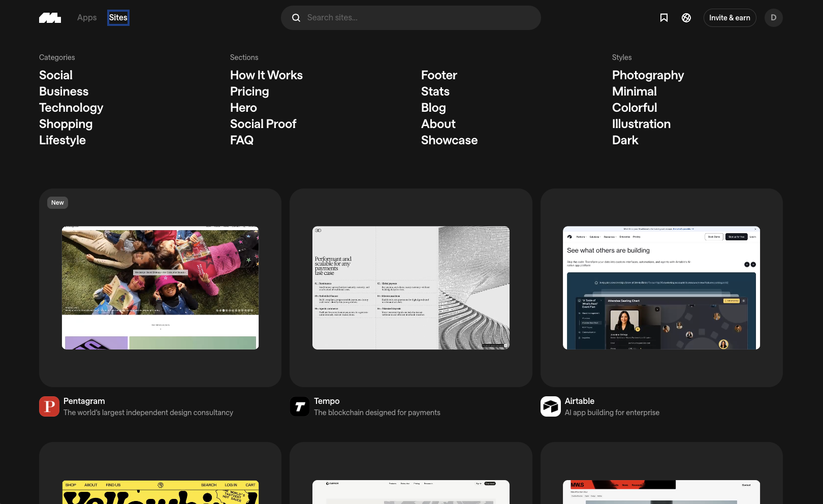Open the Pentagram site preview thumbnail
Screen dimensions: 823x504
160,288
